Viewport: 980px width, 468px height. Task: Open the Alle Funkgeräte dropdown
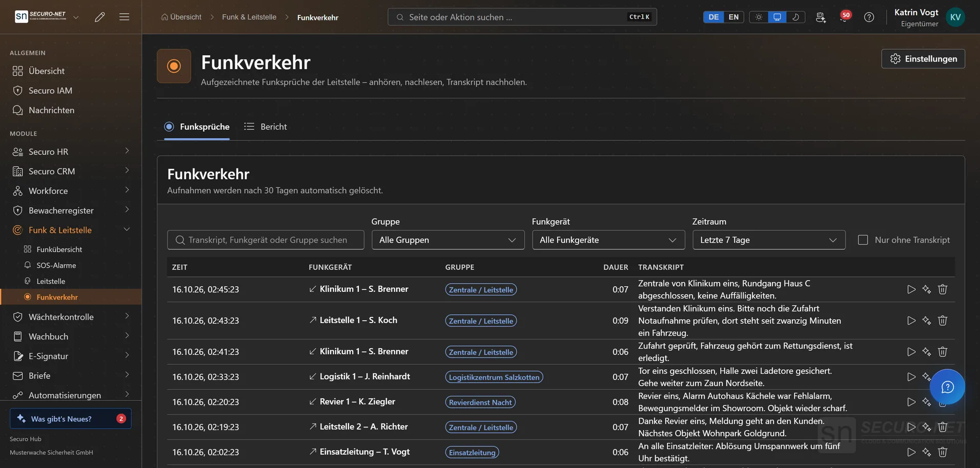click(608, 240)
